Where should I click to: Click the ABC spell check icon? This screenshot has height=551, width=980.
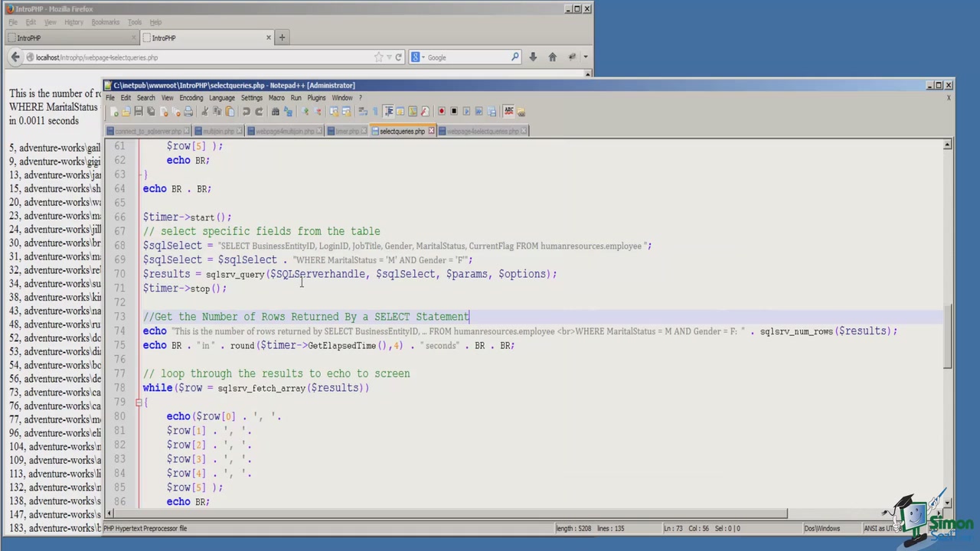508,112
